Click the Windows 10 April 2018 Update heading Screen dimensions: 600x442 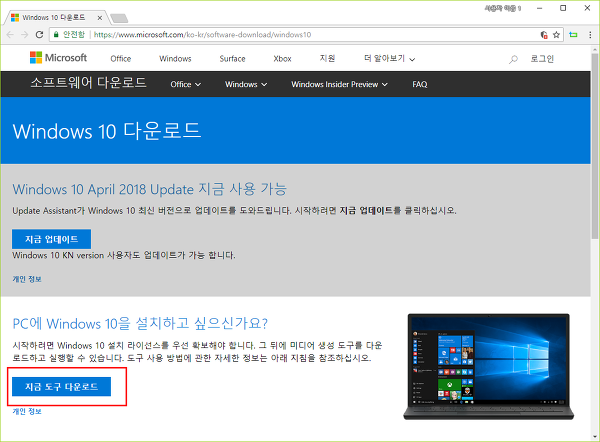[x=150, y=189]
